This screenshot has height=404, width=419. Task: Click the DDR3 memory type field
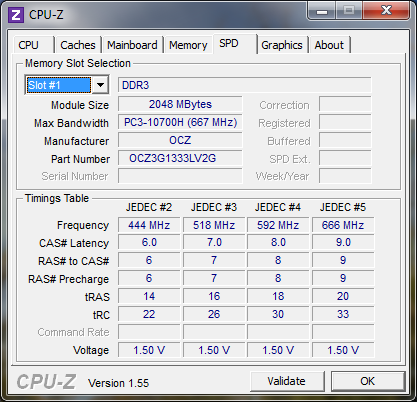[x=244, y=85]
